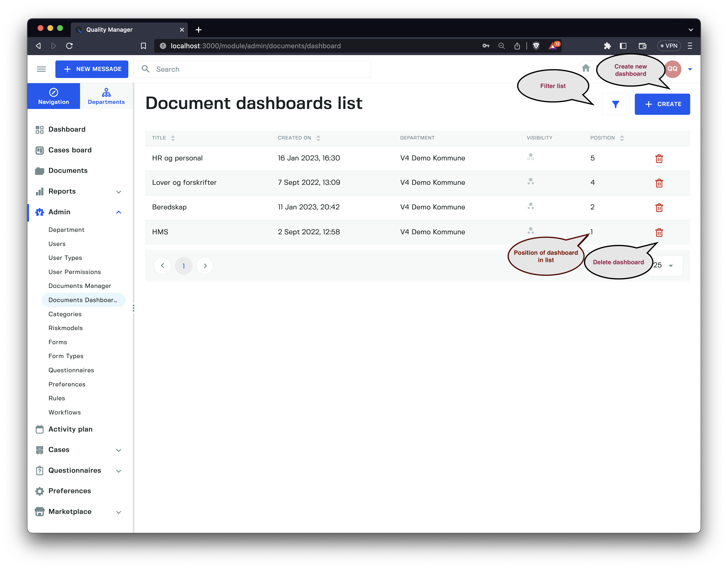Click the search magnifier icon
Screen dimensions: 728x569
[x=145, y=69]
